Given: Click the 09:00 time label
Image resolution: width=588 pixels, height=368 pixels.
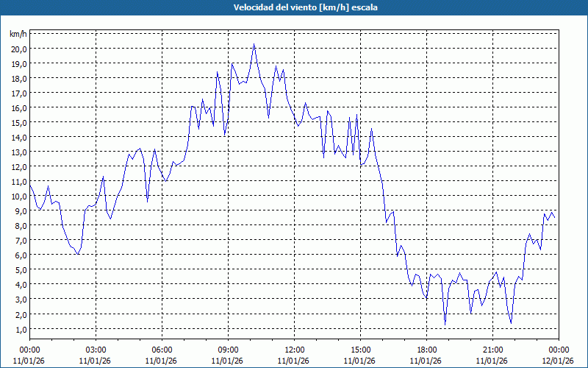Looking at the screenshot, I should (228, 350).
